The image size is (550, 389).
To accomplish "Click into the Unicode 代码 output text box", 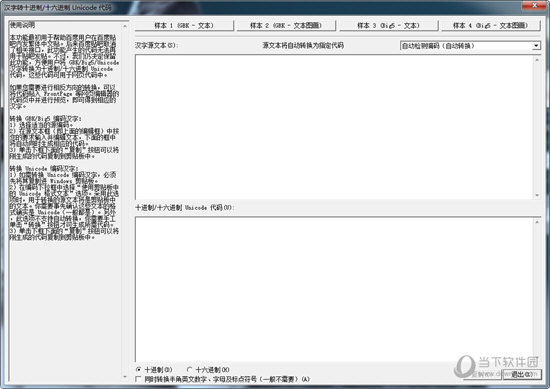I will click(x=334, y=289).
